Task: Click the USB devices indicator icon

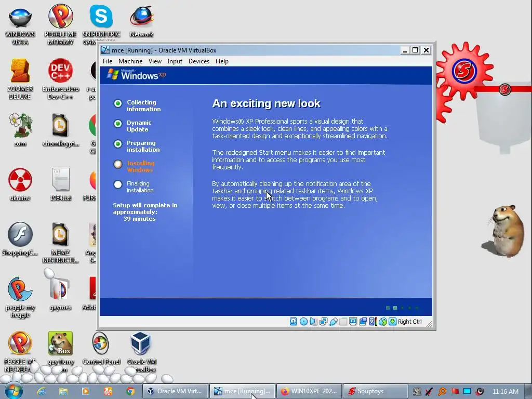Action: tap(333, 321)
